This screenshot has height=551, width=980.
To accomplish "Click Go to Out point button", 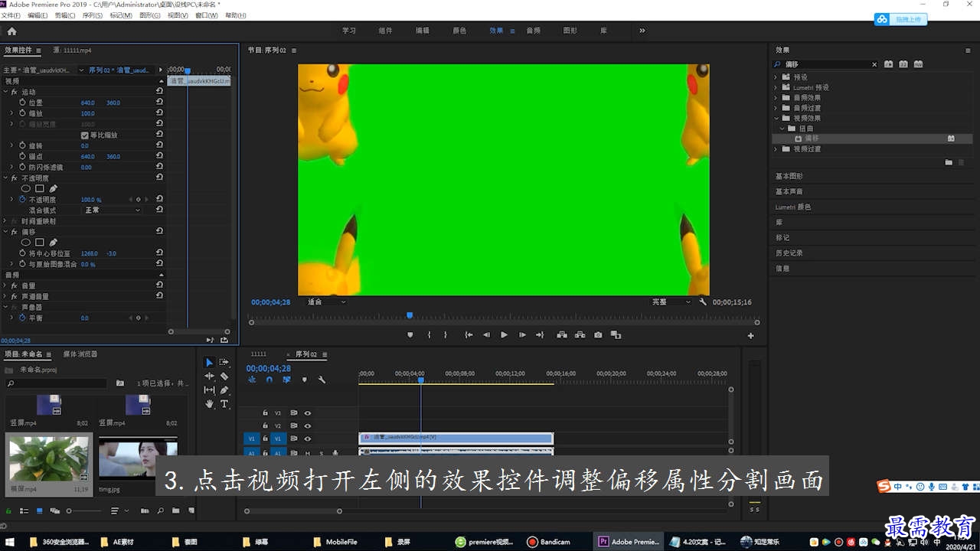I will 540,334.
